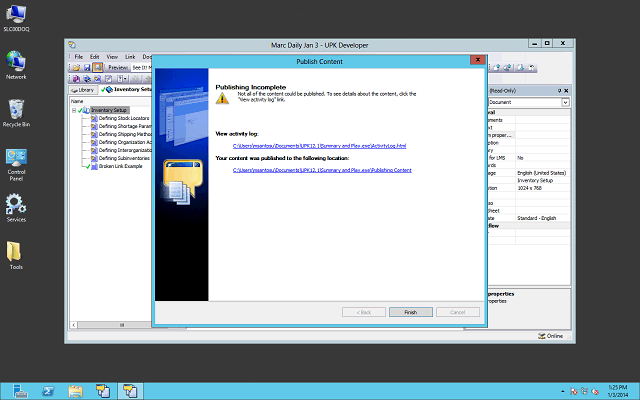Viewport: 640px width, 400px height.
Task: Close the Publish Content dialog
Action: click(478, 60)
